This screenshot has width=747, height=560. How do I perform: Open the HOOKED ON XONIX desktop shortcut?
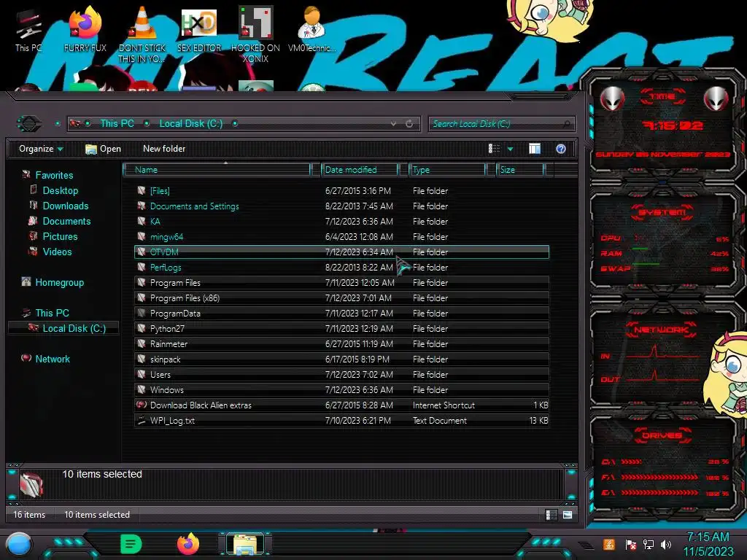(255, 35)
